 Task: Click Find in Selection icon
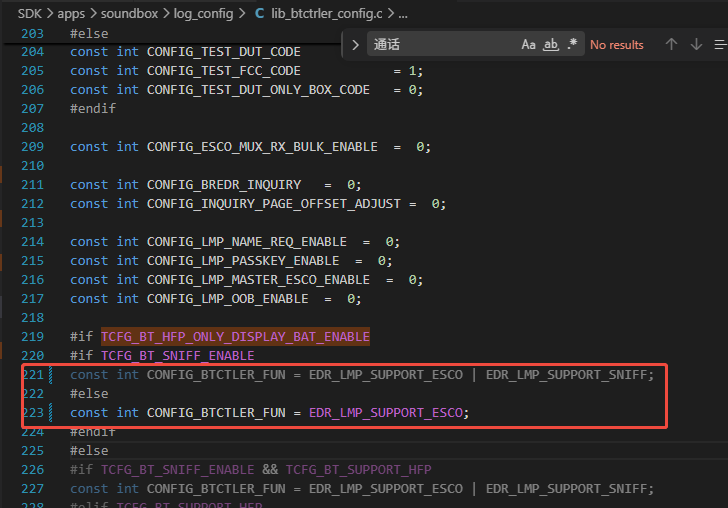(721, 45)
